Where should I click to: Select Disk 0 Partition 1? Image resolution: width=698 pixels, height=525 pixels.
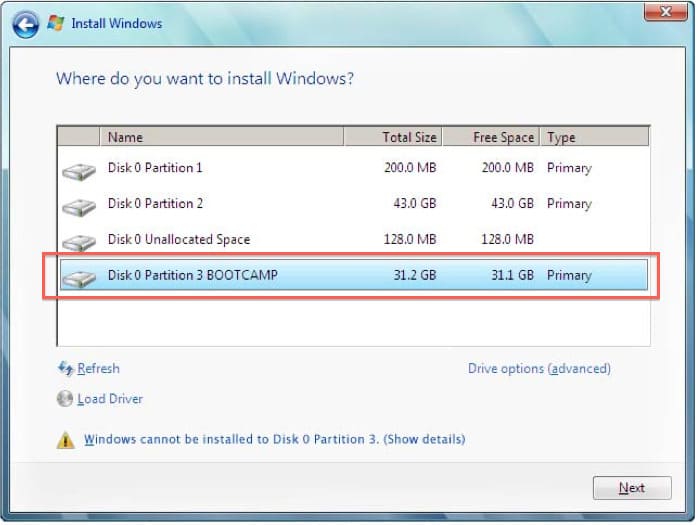[x=354, y=168]
